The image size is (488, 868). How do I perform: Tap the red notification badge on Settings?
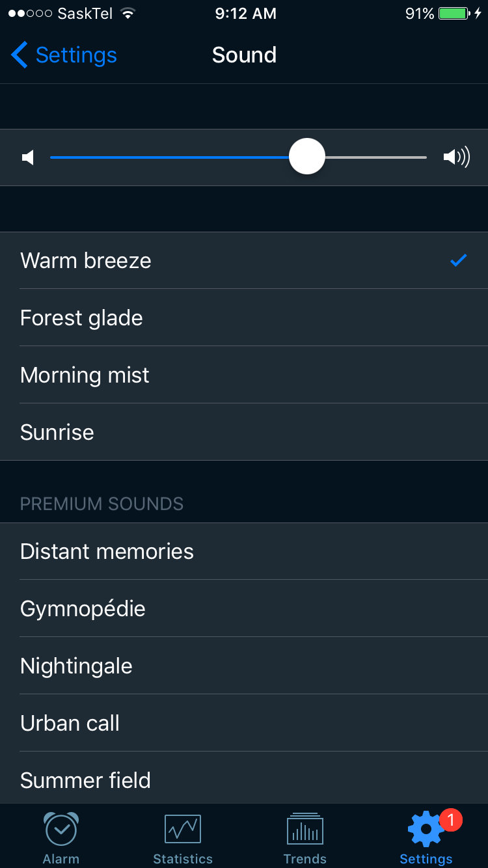point(451,820)
